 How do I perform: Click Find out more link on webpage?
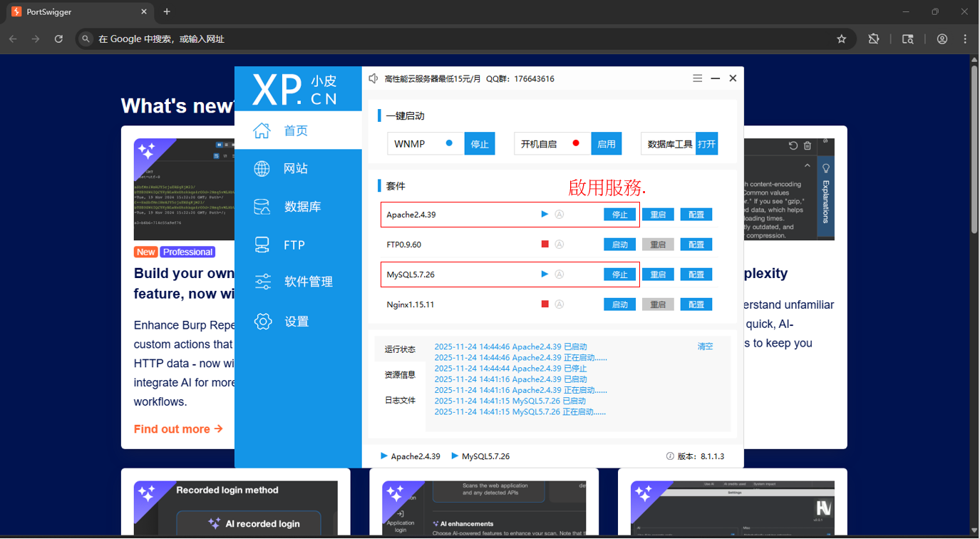178,428
